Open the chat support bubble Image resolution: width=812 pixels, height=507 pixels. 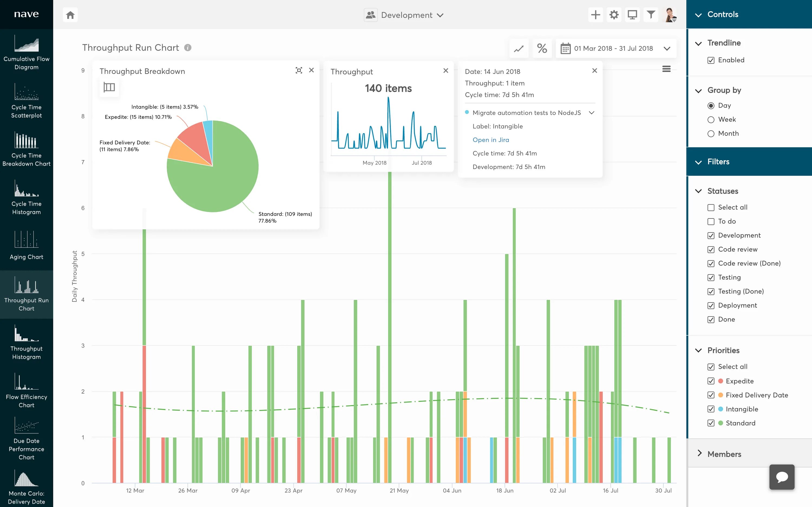pyautogui.click(x=781, y=477)
